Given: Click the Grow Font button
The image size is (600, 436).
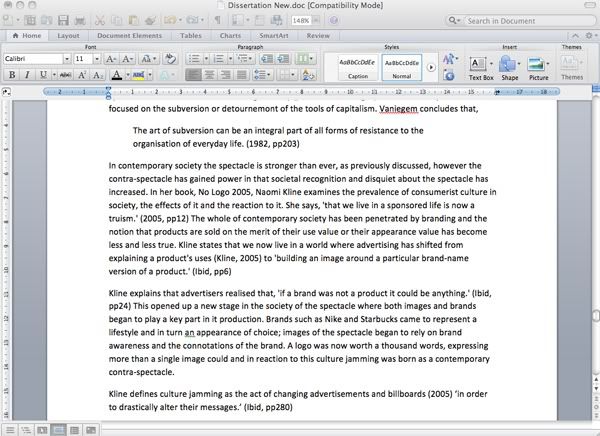Looking at the screenshot, I should tap(111, 59).
